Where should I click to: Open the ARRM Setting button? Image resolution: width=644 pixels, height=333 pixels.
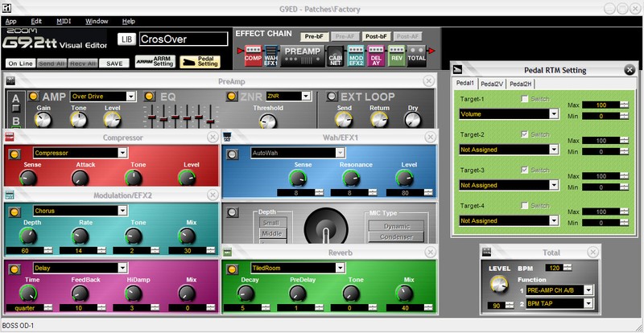pos(155,62)
